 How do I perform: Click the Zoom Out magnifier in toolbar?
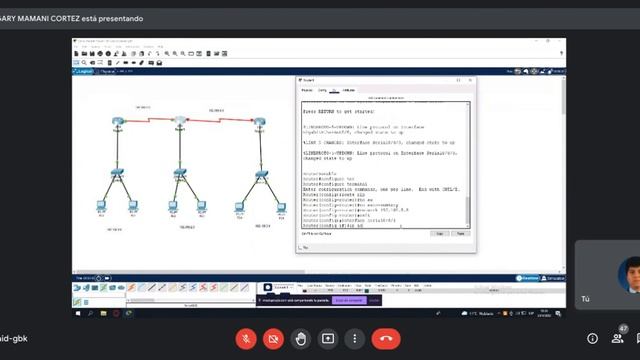pos(183,53)
